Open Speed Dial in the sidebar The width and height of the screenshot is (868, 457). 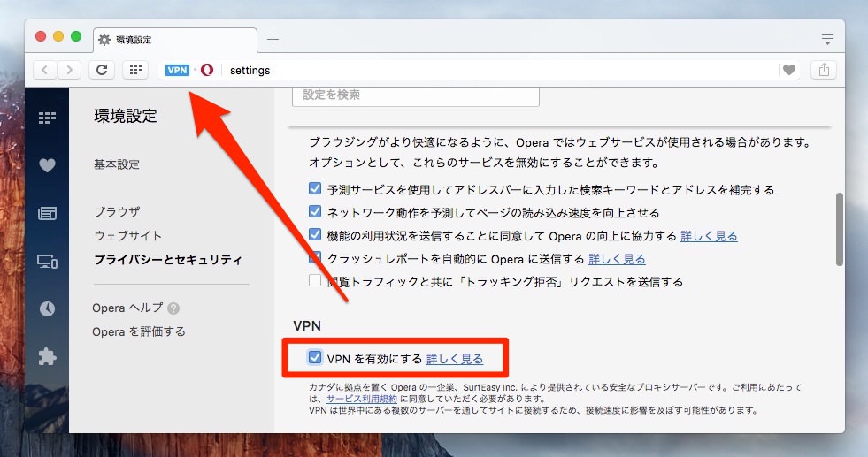point(47,118)
